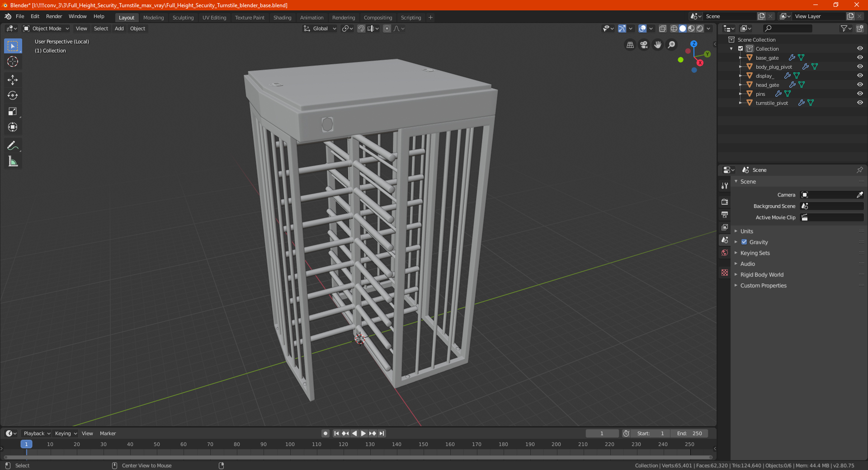Click the zoom view magnifier icon
The image size is (868, 470).
coord(672,45)
